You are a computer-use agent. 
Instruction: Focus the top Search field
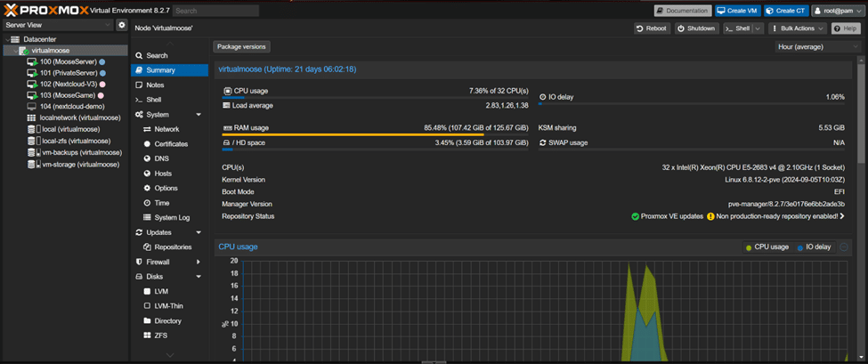[216, 11]
